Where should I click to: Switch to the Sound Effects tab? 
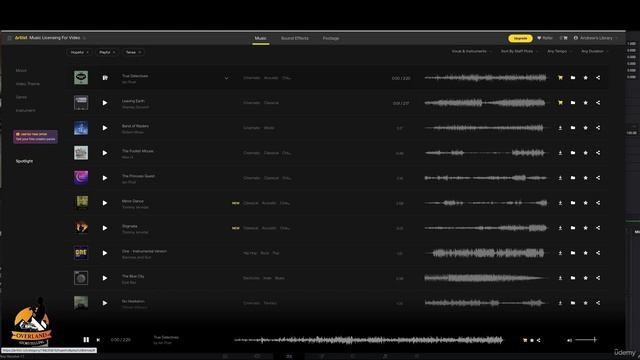pos(295,38)
